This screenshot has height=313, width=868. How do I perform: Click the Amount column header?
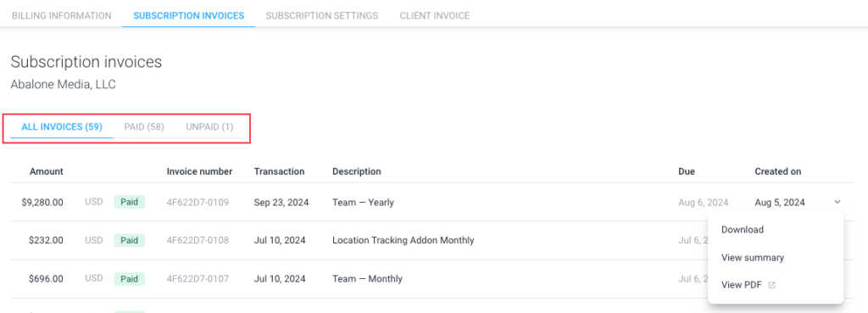click(x=47, y=171)
